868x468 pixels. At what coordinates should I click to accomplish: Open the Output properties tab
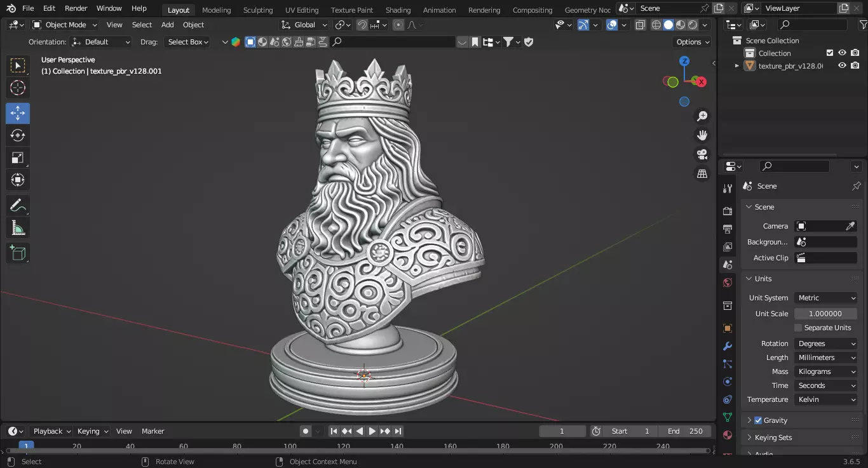pos(728,229)
